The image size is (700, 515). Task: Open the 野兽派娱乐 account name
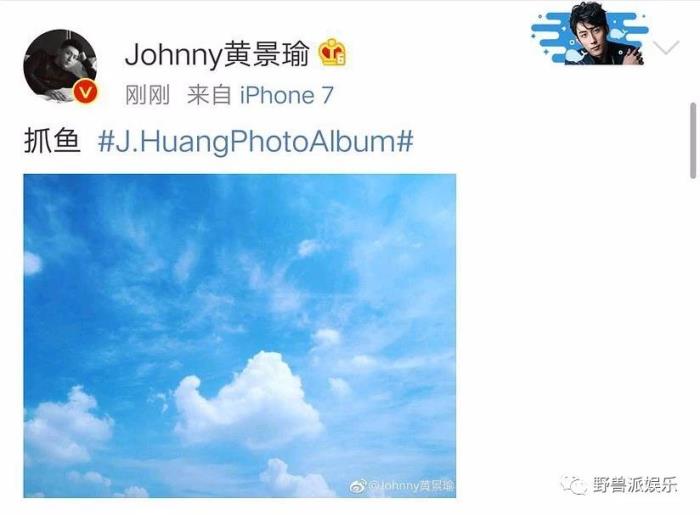pyautogui.click(x=635, y=485)
